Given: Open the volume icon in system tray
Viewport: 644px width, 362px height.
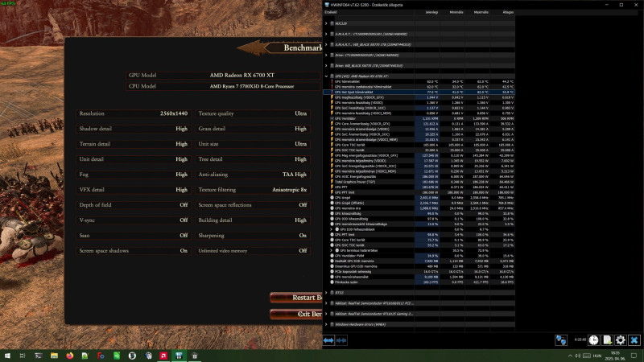Looking at the screenshot, I should point(578,356).
